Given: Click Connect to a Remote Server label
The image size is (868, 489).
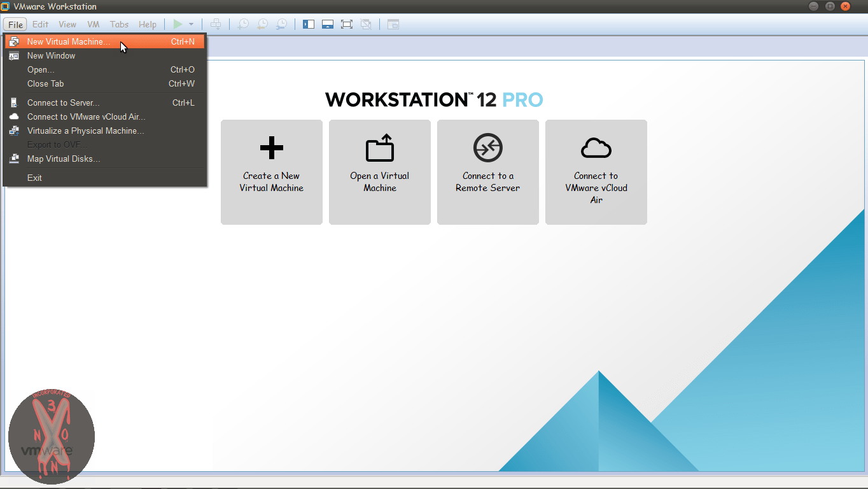Looking at the screenshot, I should pos(488,182).
